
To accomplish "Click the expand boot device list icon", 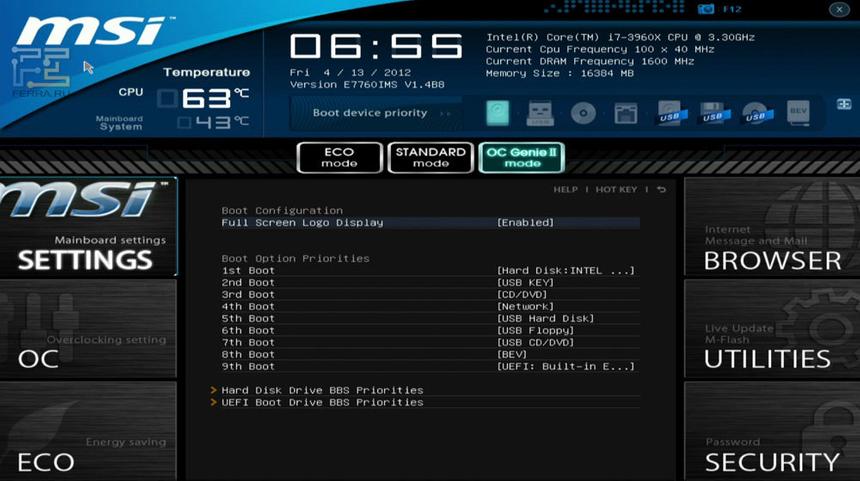I will pyautogui.click(x=844, y=104).
